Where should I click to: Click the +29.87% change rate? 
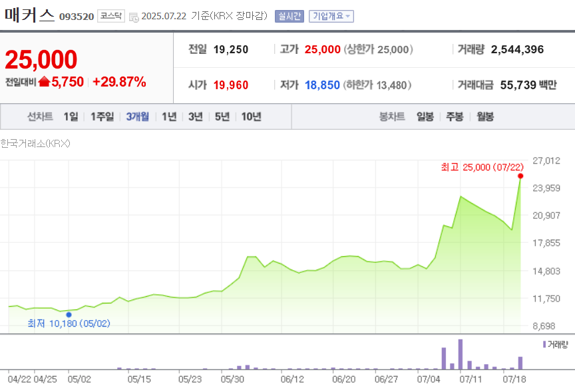point(119,82)
